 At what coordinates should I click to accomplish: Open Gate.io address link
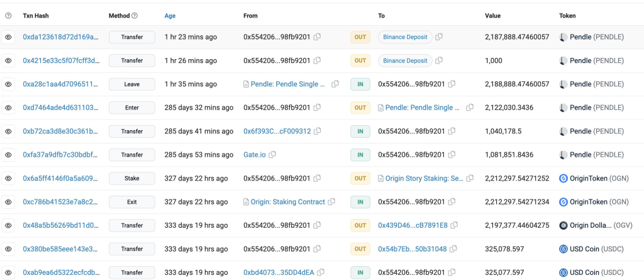[x=255, y=155]
